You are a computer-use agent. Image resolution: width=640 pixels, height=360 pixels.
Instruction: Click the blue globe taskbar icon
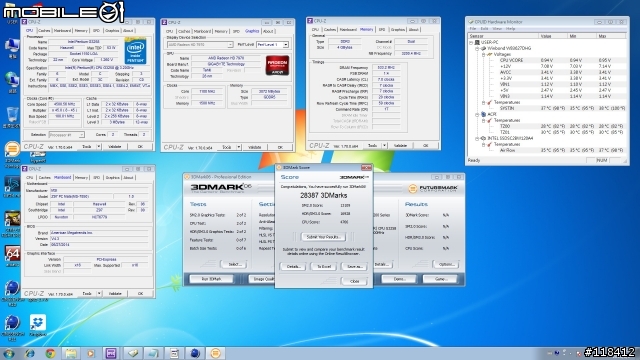coord(195,353)
